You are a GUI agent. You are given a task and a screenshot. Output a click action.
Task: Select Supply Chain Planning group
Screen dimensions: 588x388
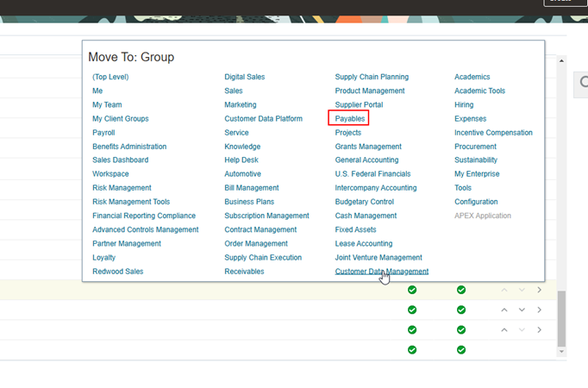pyautogui.click(x=372, y=77)
